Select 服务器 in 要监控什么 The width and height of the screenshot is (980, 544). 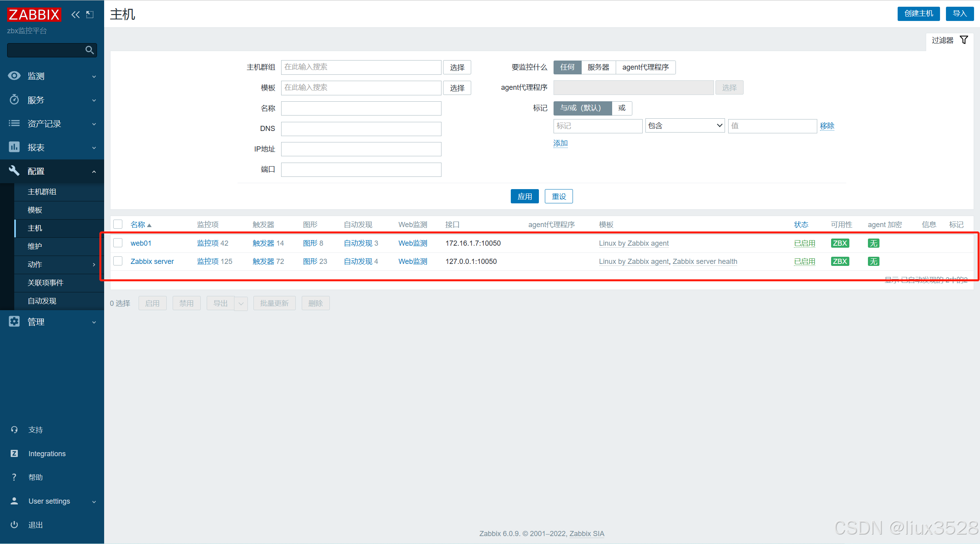tap(598, 67)
